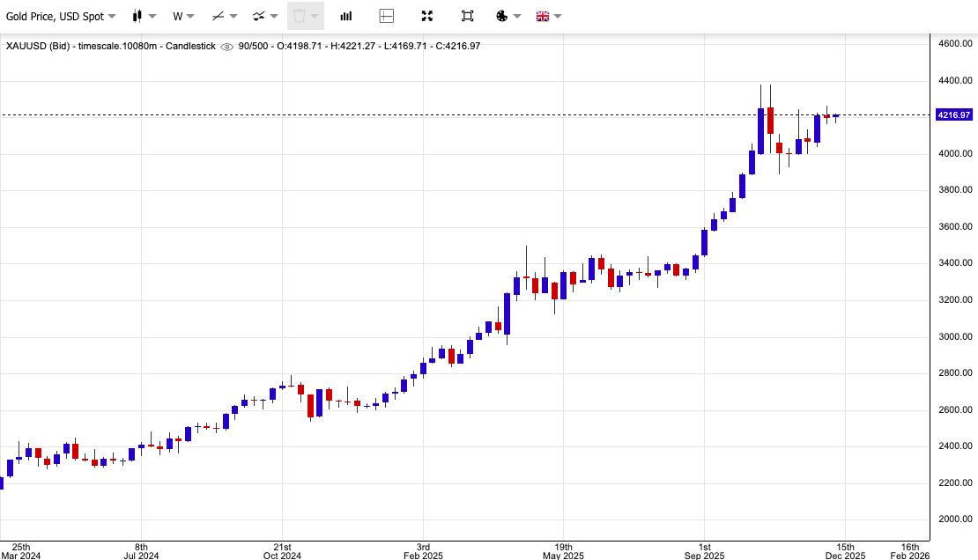Expand the Gold Price, USD Spot instrument dropdown
Image resolution: width=978 pixels, height=560 pixels.
tap(61, 16)
